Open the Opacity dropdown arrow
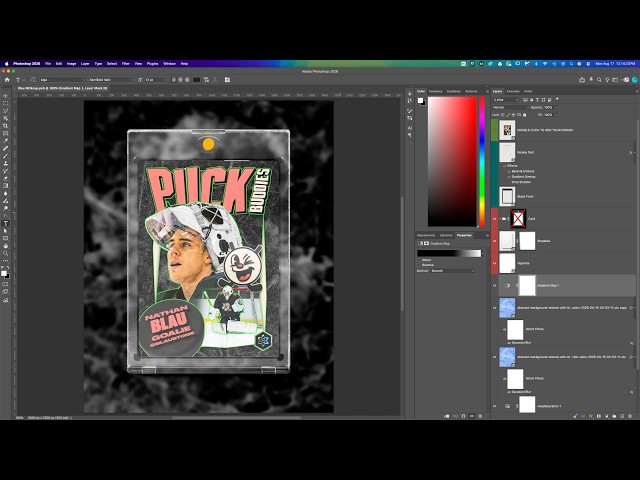This screenshot has height=480, width=640. point(556,107)
